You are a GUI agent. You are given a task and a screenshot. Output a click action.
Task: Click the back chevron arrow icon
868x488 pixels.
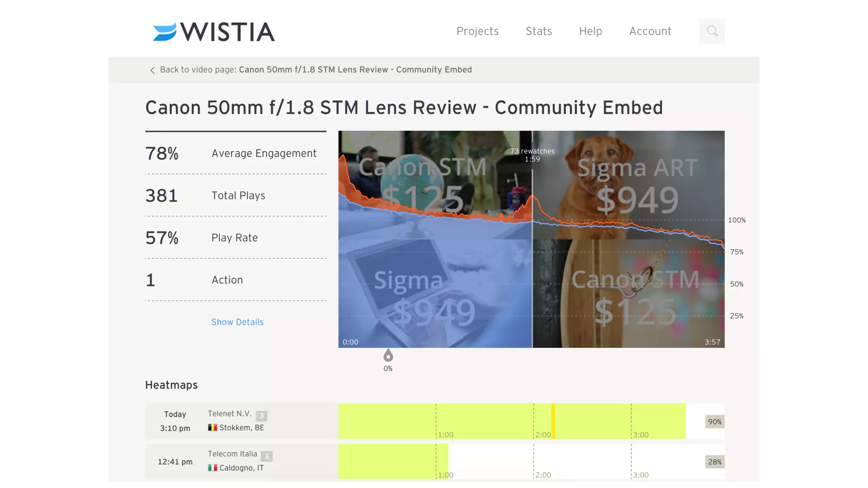[x=152, y=70]
